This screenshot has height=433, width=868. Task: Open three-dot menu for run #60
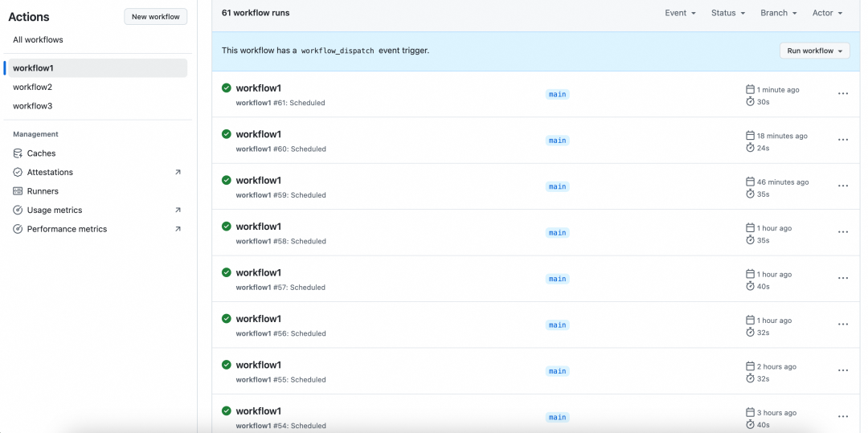tap(842, 140)
